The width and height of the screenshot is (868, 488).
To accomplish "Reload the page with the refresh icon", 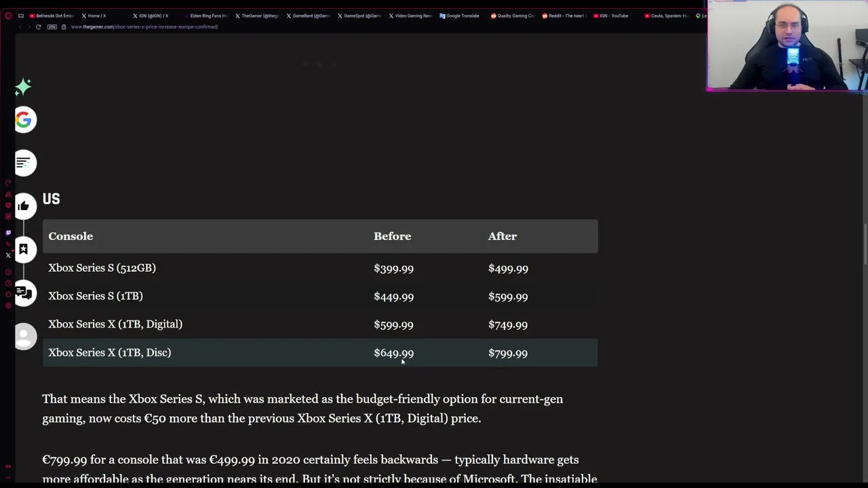I will (x=38, y=27).
